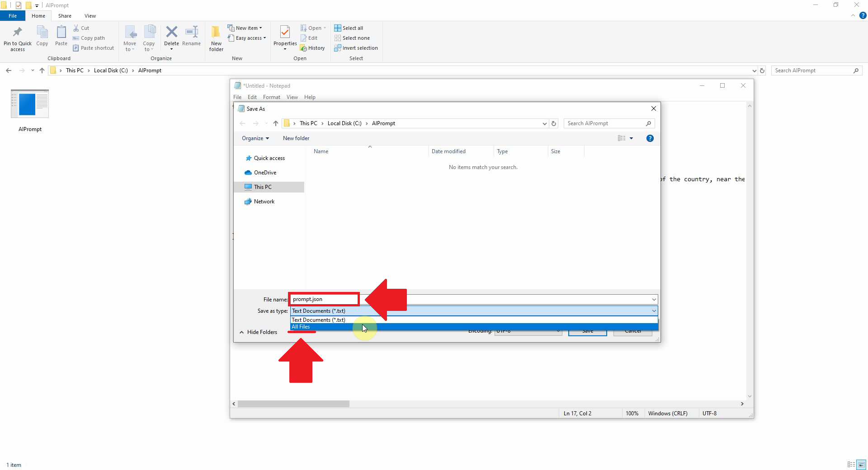
Task: Click the Paste clipboard icon
Action: click(61, 33)
